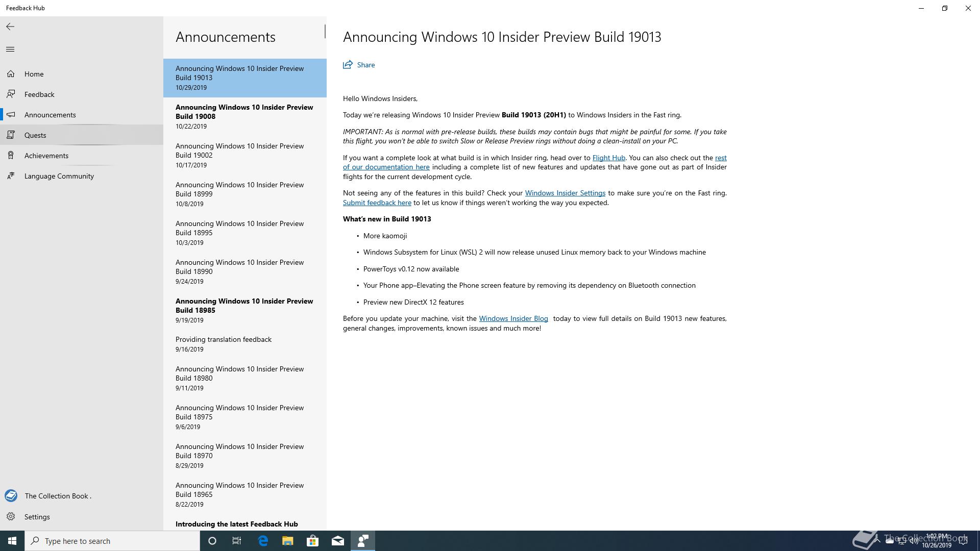Open Build 19008 announcement
The image size is (980, 551).
(244, 116)
